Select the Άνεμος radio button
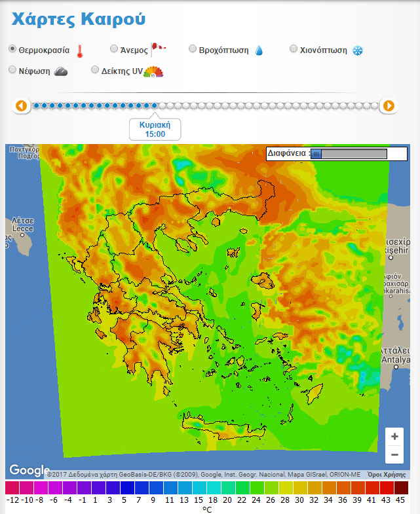 click(114, 49)
